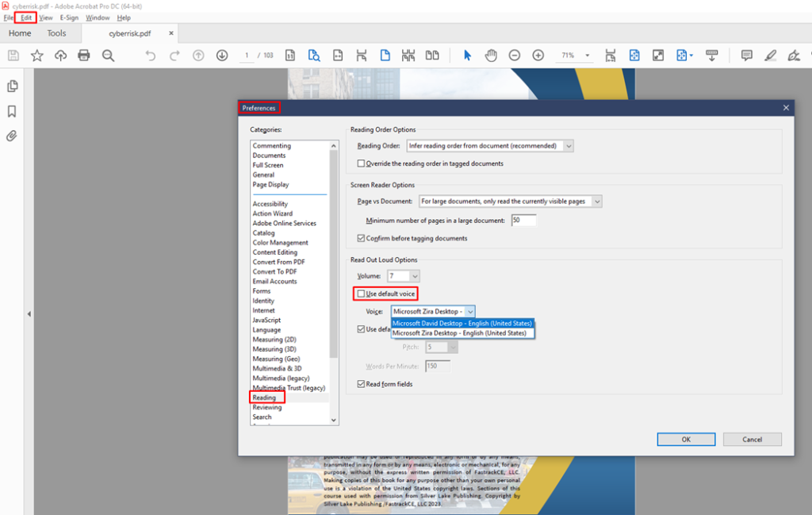The width and height of the screenshot is (812, 515).
Task: Check the Use default voice checkbox
Action: 361,294
